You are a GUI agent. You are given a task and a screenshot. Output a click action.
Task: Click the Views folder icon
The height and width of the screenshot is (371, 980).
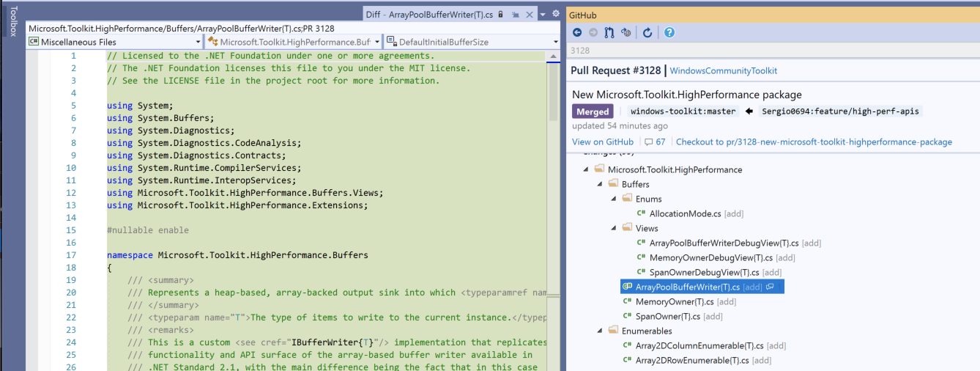(x=627, y=228)
